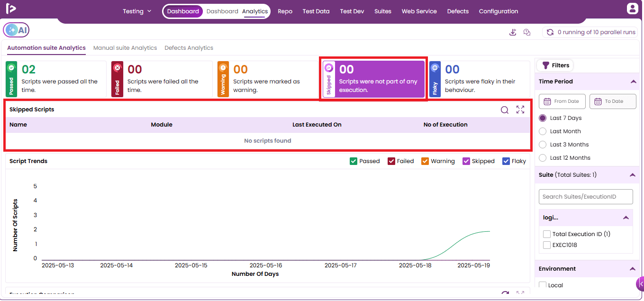Select the Last Month radio option
This screenshot has height=301, width=644.
543,131
